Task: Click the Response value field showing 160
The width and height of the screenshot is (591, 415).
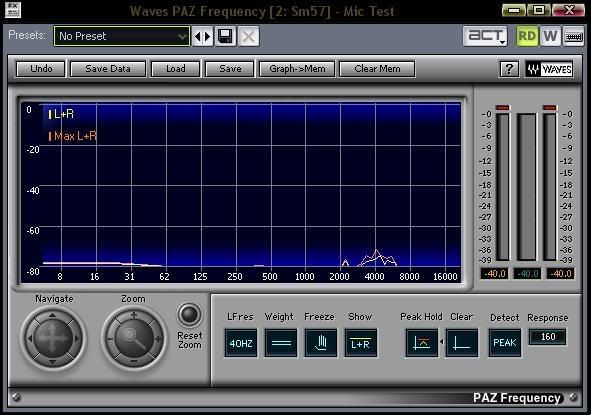Action: 548,337
